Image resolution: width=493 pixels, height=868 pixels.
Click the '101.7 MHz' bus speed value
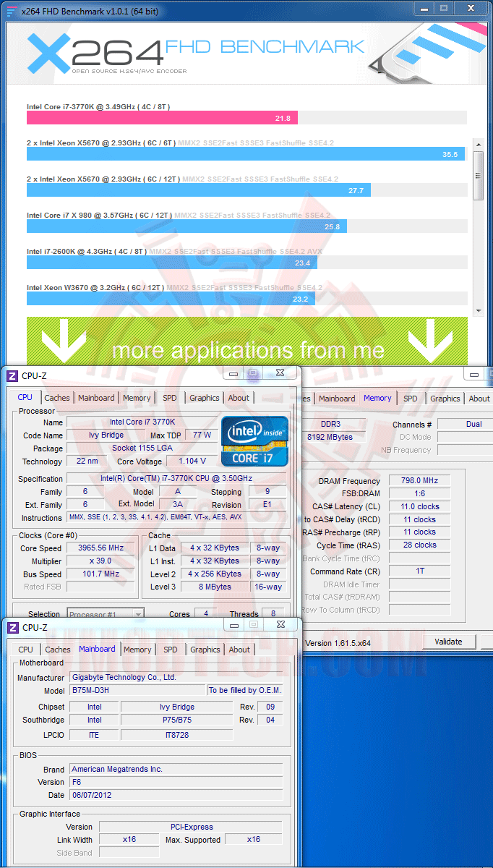tap(102, 574)
